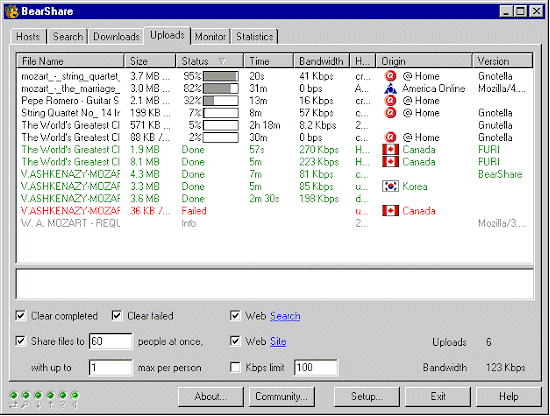
Task: Follow the Web Search link
Action: coord(285,316)
